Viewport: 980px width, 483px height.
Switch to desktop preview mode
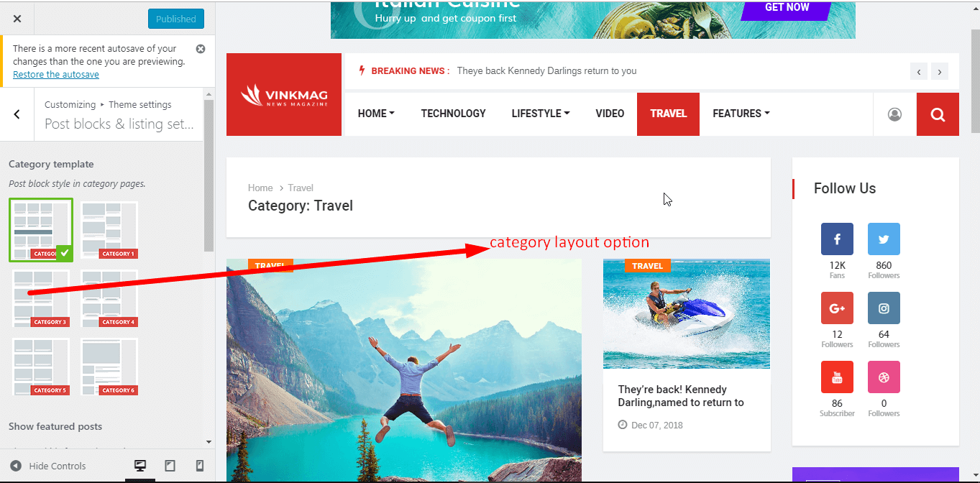[140, 466]
